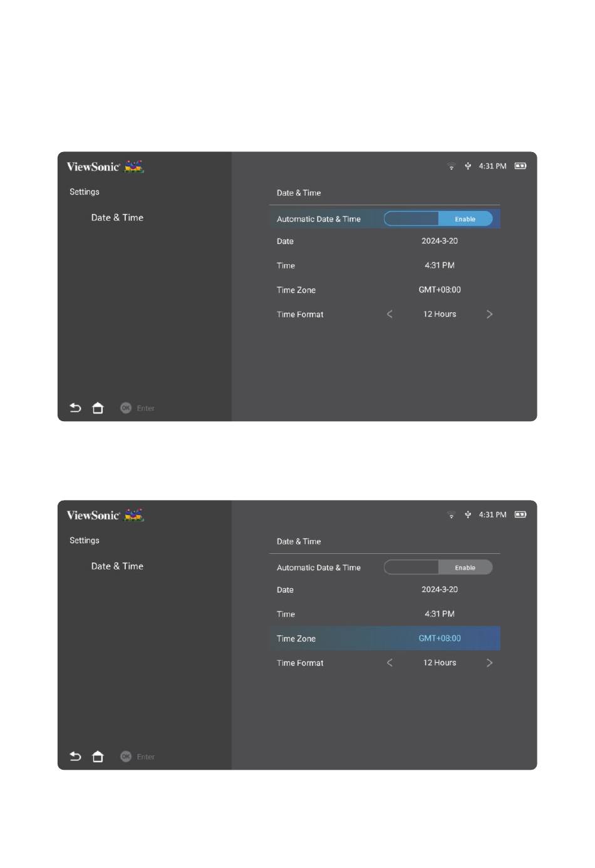Viewport: 595px width, 868px height.
Task: Toggle the highlighted blue Automatic Date & Time Enable switch
Action: 438,219
